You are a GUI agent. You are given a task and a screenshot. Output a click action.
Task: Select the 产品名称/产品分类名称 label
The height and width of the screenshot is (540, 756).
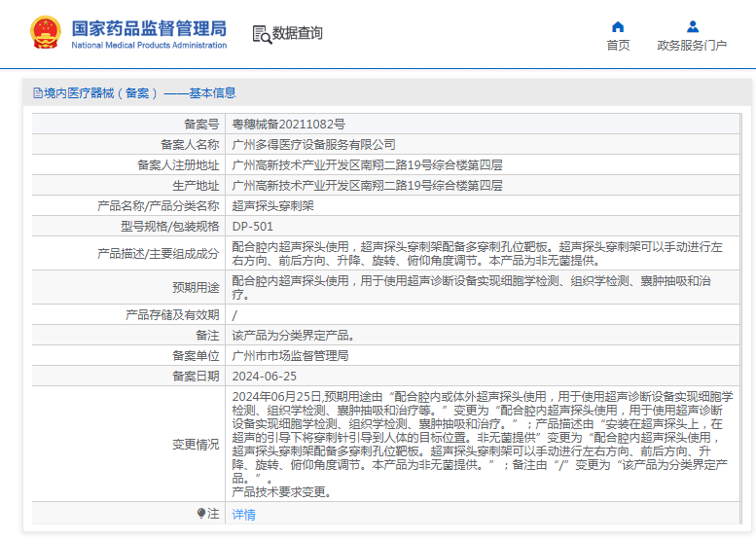click(x=159, y=206)
